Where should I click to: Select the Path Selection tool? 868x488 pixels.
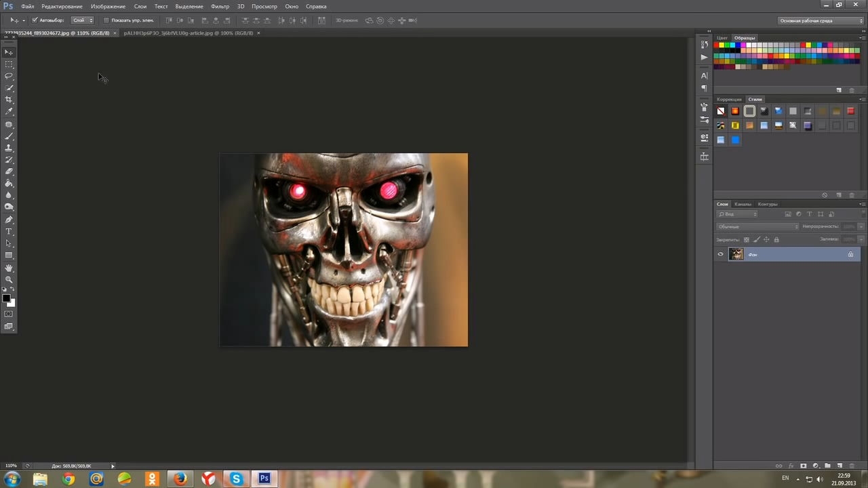(x=9, y=243)
